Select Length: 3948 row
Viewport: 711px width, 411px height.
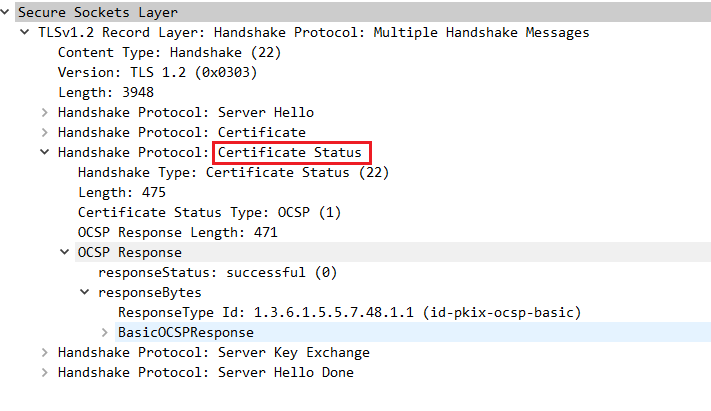(106, 92)
